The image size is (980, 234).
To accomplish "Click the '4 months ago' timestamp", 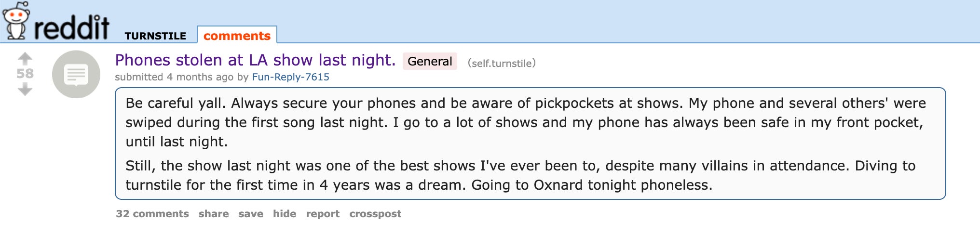I will 200,77.
